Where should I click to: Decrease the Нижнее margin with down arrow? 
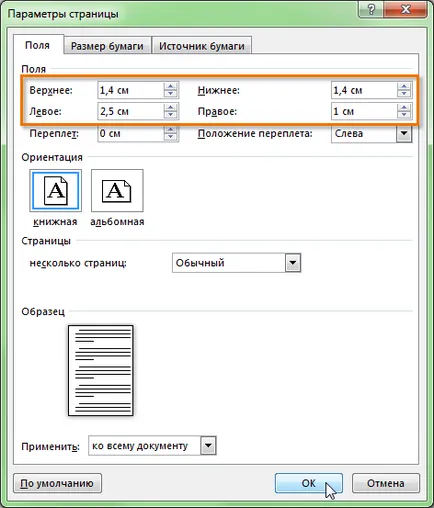pos(404,94)
